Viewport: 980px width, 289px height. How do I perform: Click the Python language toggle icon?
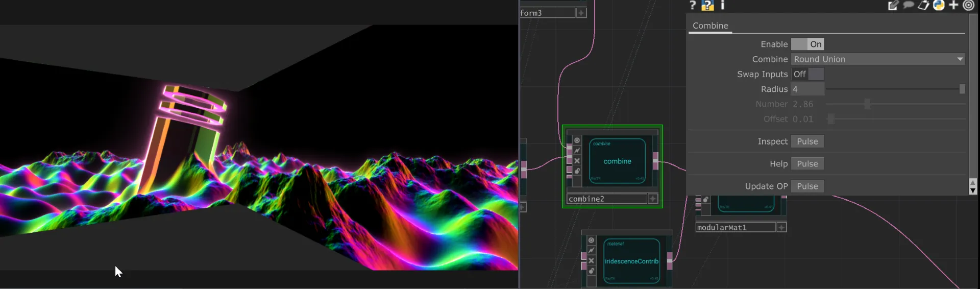click(939, 5)
